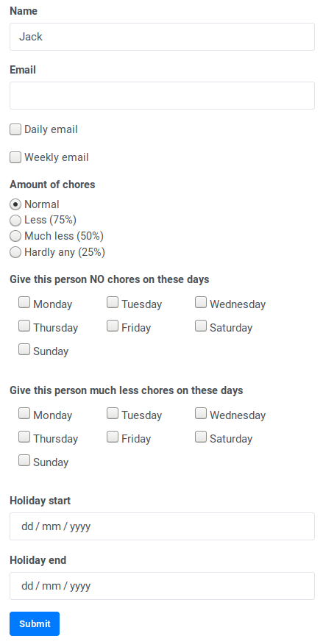Click the blue Submit button
323x644 pixels.
pyautogui.click(x=35, y=624)
